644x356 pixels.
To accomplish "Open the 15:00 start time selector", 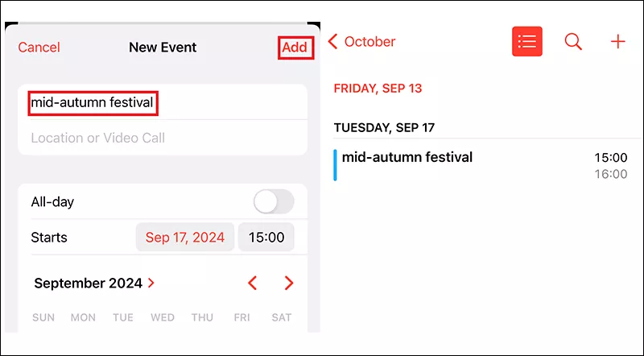I will click(266, 238).
